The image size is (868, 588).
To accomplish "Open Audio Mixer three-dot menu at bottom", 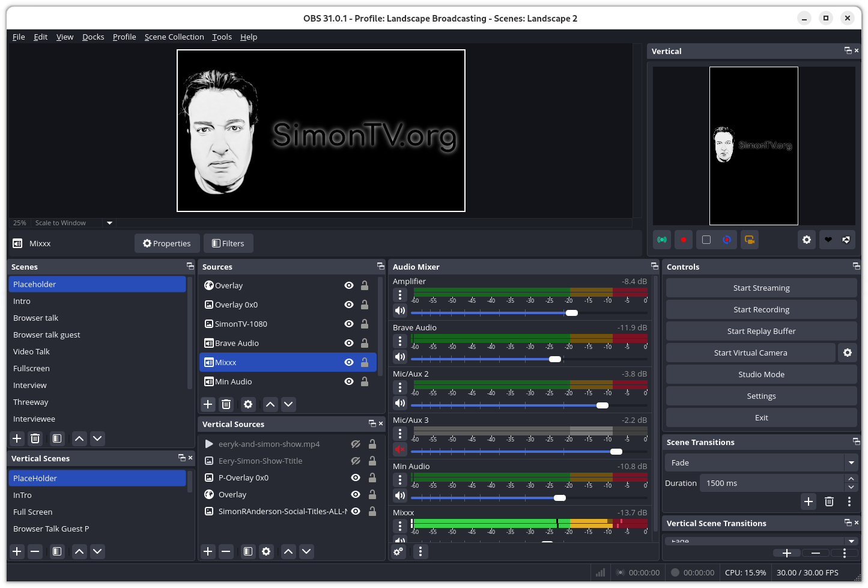I will (420, 551).
